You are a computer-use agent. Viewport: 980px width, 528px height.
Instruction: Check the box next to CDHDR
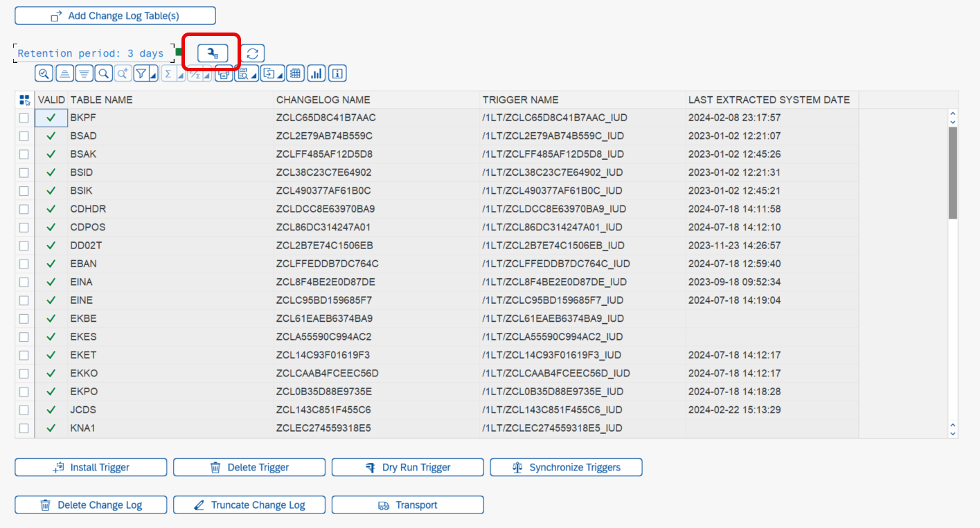(24, 209)
